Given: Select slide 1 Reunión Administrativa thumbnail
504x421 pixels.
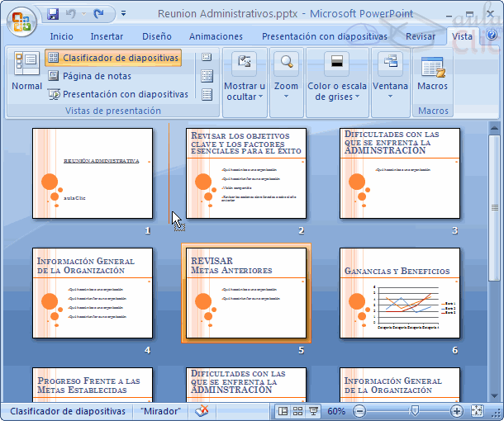Looking at the screenshot, I should coord(93,173).
